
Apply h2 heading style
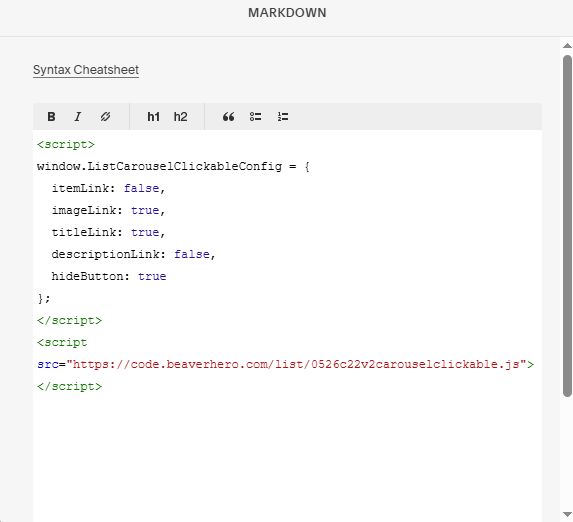coord(181,117)
